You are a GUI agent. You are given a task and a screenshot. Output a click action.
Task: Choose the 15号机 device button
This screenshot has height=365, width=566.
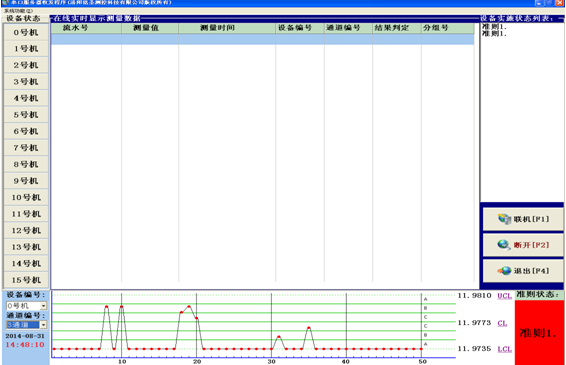tap(26, 280)
